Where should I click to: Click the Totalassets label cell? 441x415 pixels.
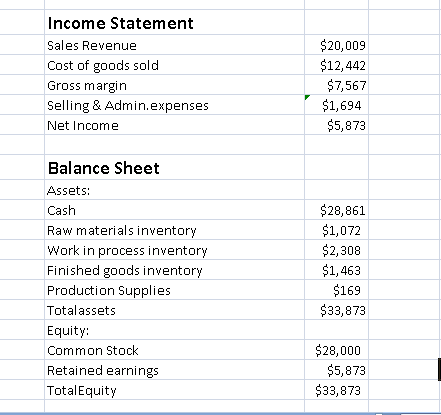tap(174, 310)
